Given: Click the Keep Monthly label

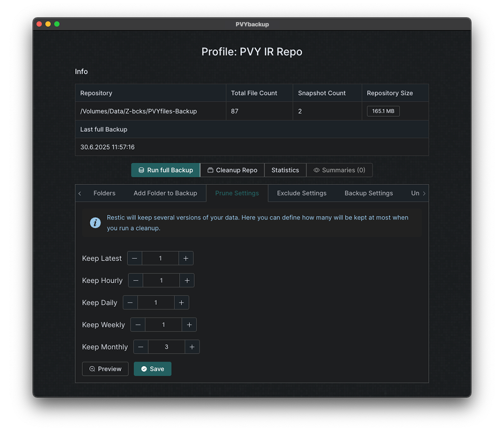Looking at the screenshot, I should pyautogui.click(x=105, y=347).
